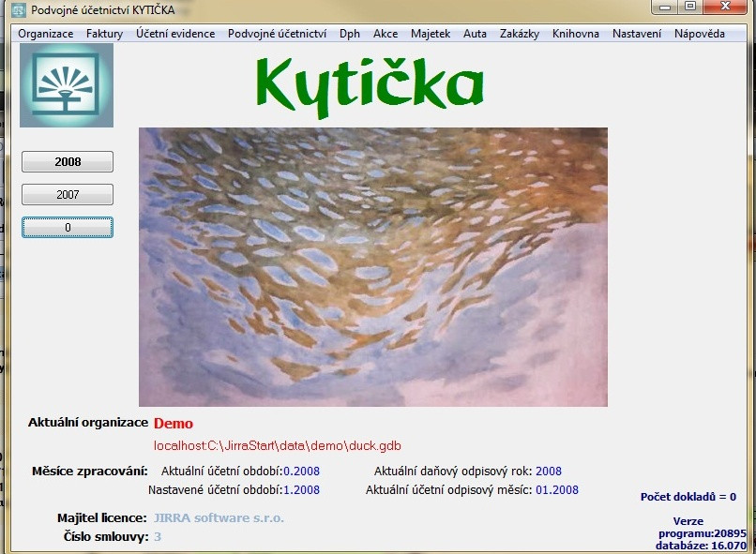The image size is (756, 554).
Task: Open the Auta menu
Action: (475, 34)
